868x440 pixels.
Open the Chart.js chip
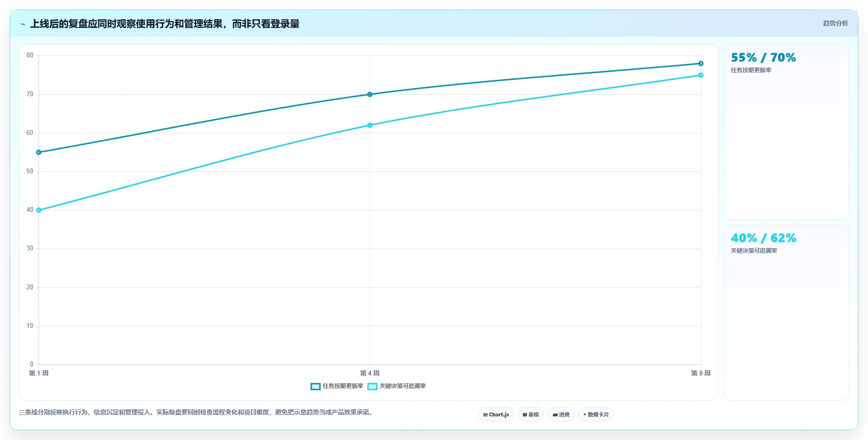pos(496,414)
